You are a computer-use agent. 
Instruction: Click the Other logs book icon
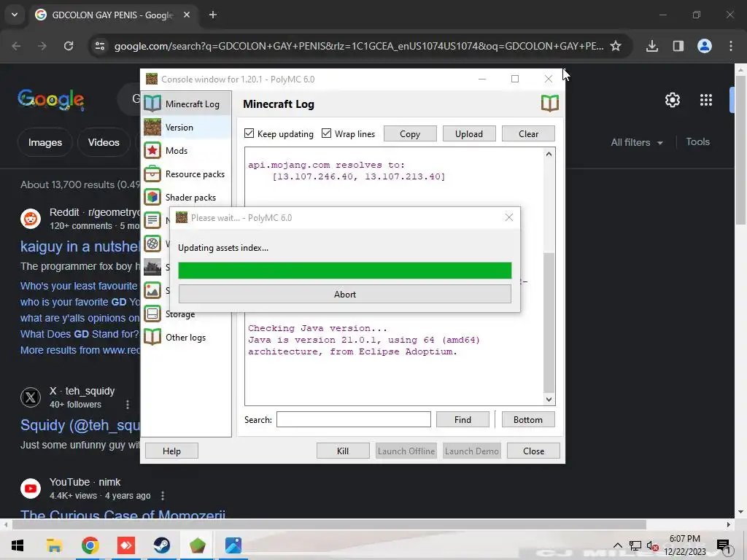[x=152, y=337]
